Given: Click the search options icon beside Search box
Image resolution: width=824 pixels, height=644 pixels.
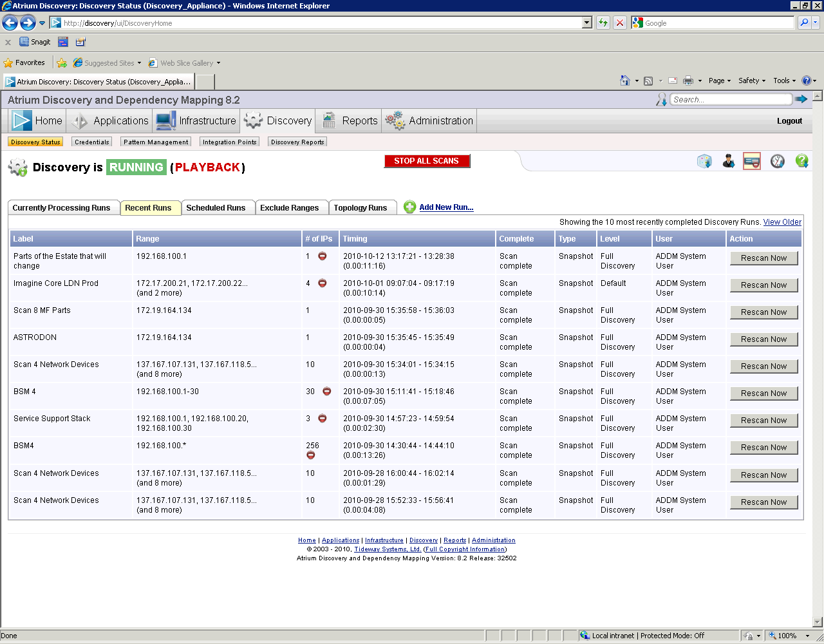Looking at the screenshot, I should pyautogui.click(x=661, y=99).
